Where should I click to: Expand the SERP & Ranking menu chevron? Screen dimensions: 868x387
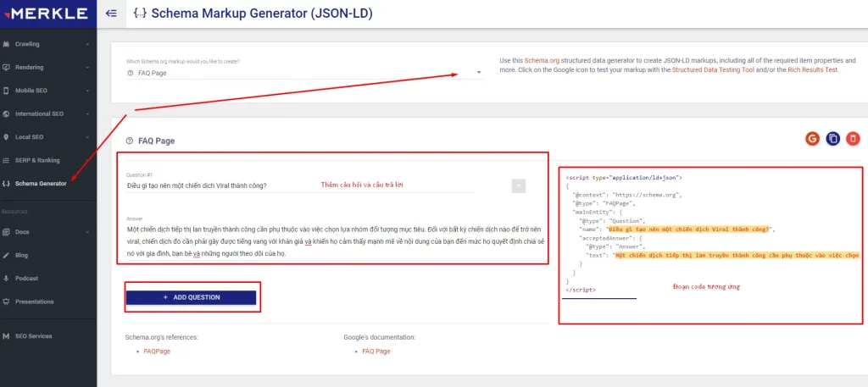click(87, 160)
